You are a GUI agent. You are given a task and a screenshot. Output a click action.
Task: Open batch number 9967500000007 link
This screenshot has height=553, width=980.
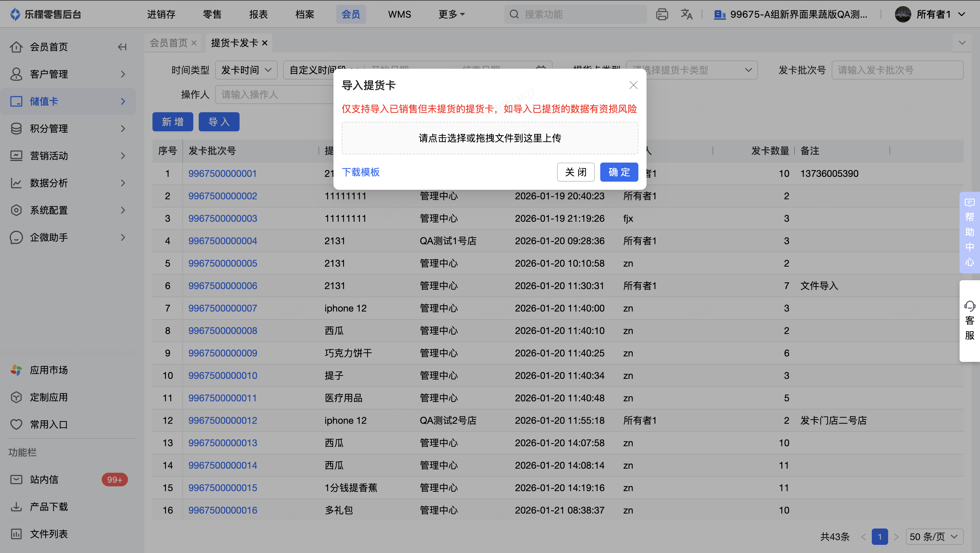tap(223, 308)
